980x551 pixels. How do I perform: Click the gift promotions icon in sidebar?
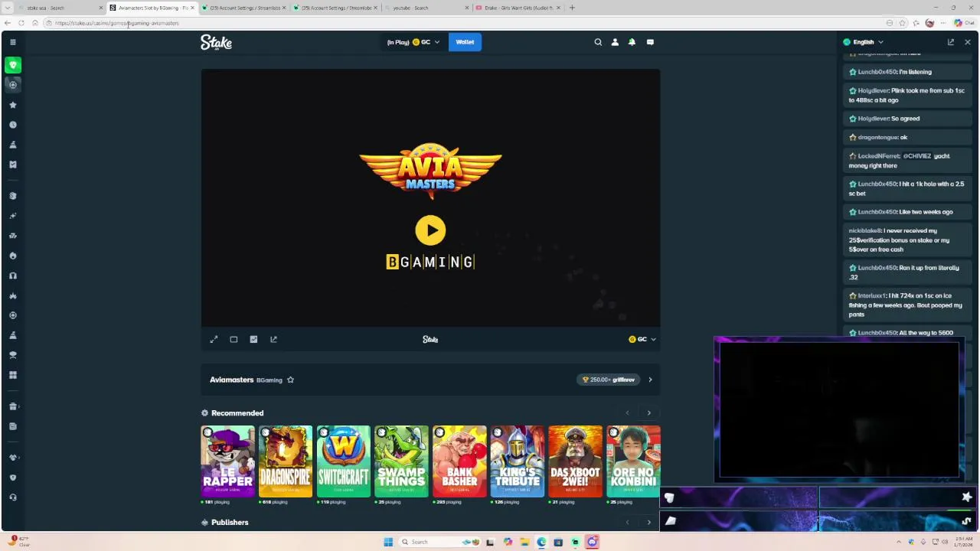pos(12,406)
